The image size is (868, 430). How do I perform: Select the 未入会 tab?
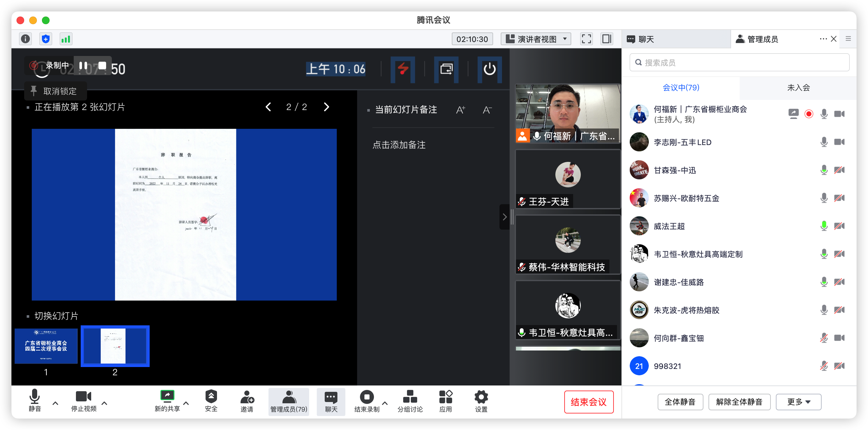click(x=798, y=88)
